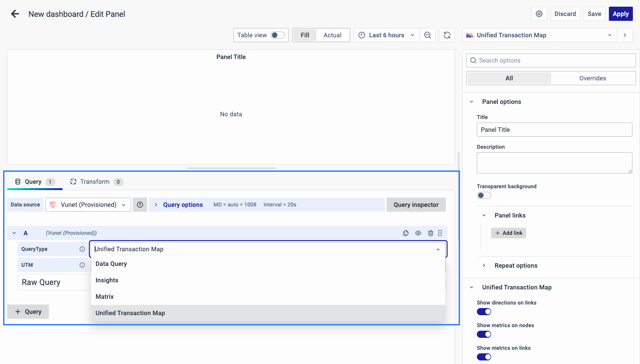Hide query A with the eye icon
The width and height of the screenshot is (640, 364).
(x=418, y=233)
